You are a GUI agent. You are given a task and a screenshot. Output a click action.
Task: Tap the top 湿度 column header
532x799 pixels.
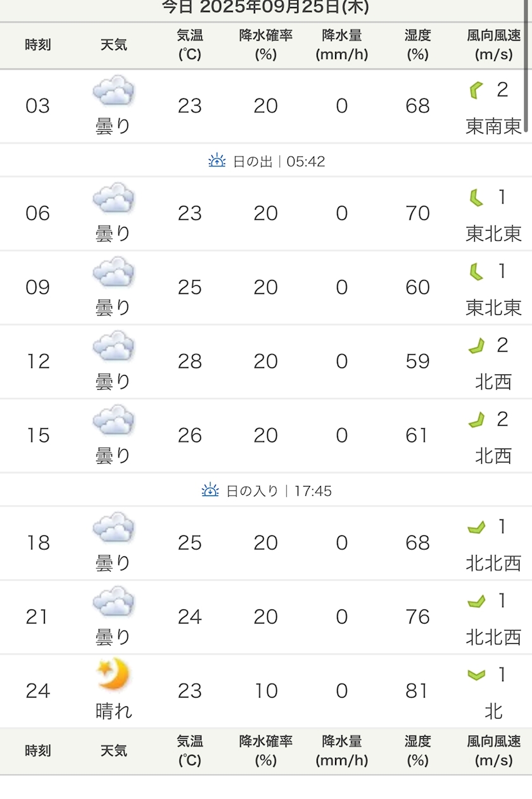coord(417,45)
